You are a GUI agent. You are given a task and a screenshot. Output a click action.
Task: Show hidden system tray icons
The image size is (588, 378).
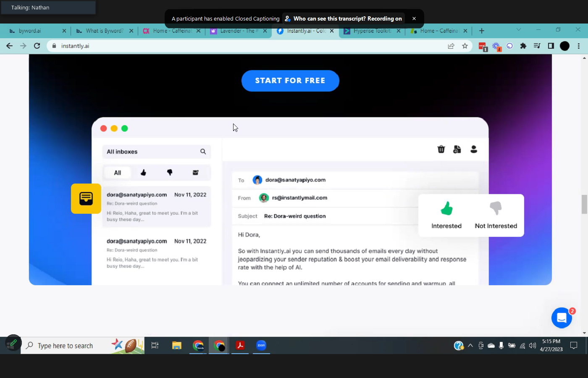[470, 346]
